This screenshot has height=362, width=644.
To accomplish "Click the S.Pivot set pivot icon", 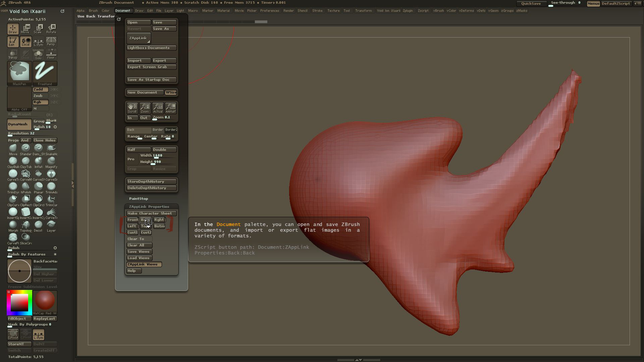I will (x=13, y=334).
